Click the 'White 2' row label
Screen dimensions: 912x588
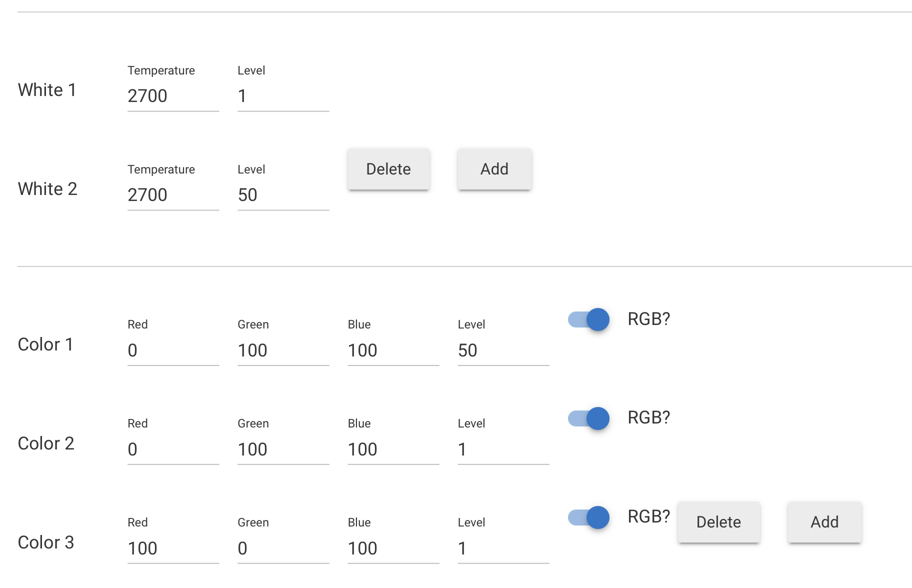(47, 189)
